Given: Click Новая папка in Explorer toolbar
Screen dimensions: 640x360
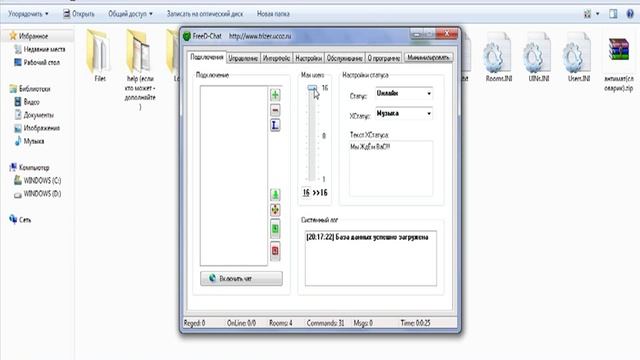Looking at the screenshot, I should pyautogui.click(x=273, y=14).
